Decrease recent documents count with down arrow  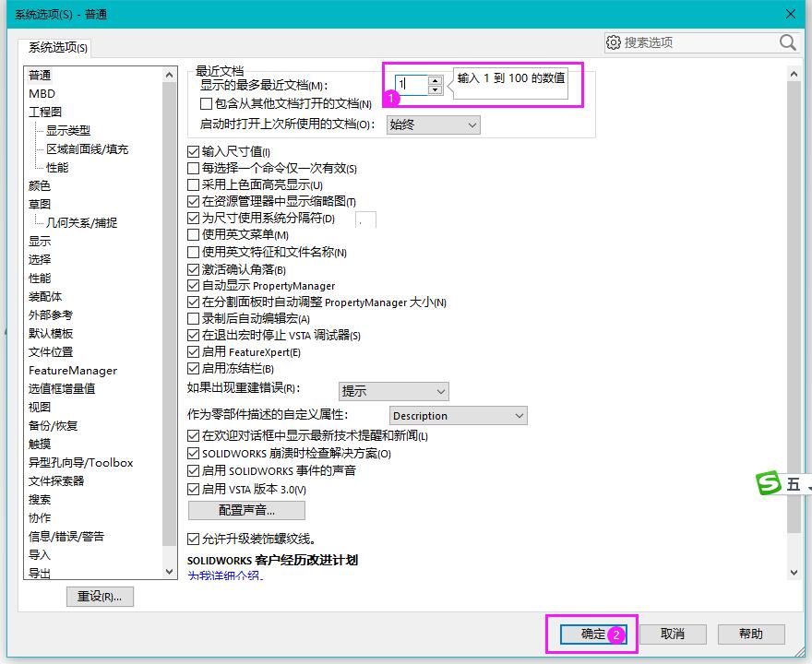[x=436, y=89]
